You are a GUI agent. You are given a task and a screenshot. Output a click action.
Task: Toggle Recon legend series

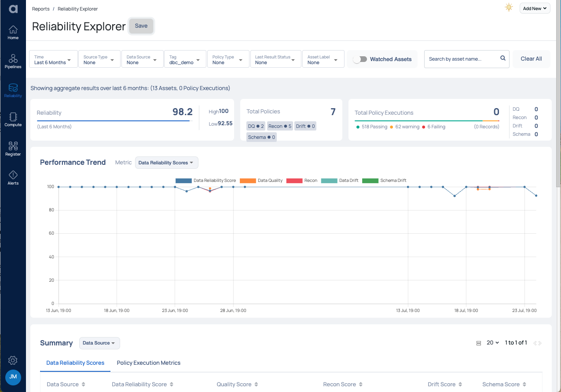point(302,181)
